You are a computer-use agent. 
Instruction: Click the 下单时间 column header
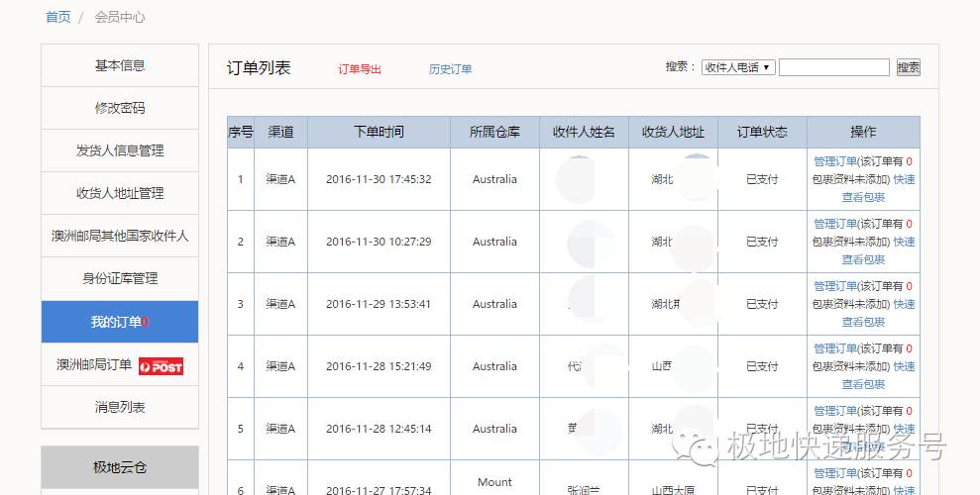tap(379, 132)
